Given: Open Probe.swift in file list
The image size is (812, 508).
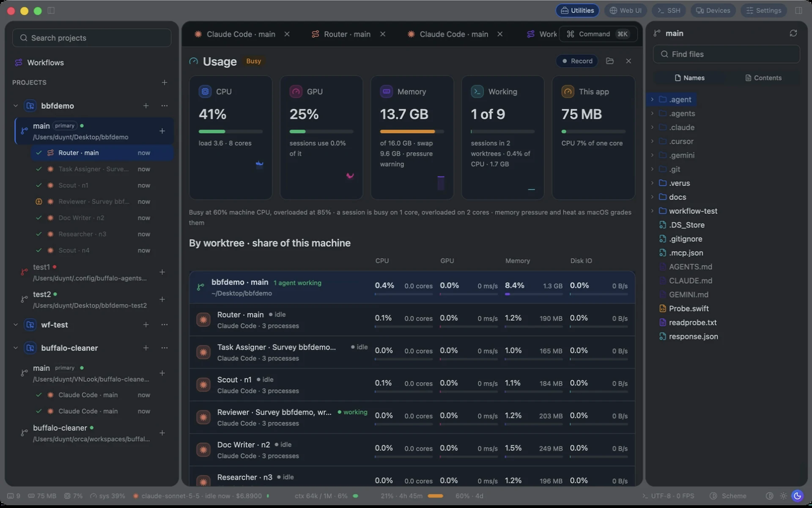Looking at the screenshot, I should tap(689, 309).
